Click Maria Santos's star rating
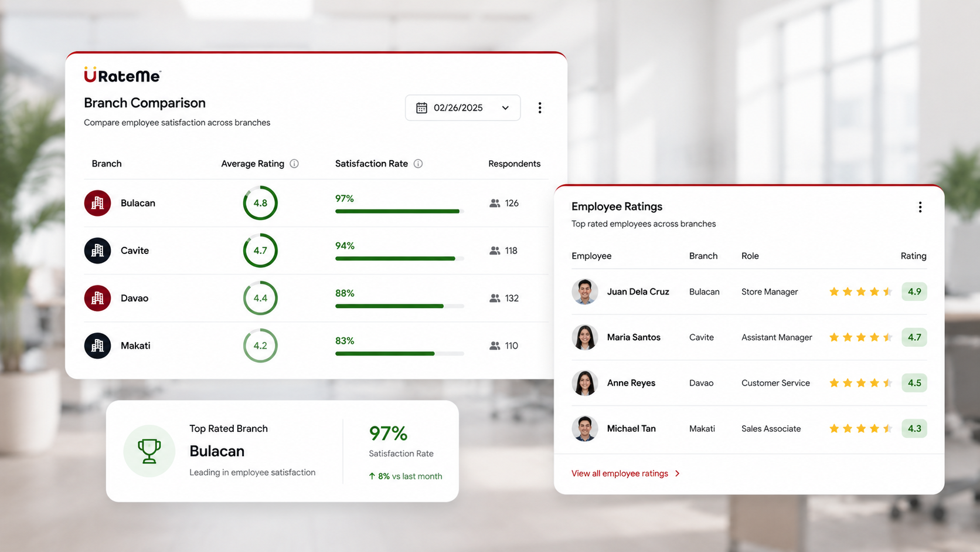 click(860, 337)
